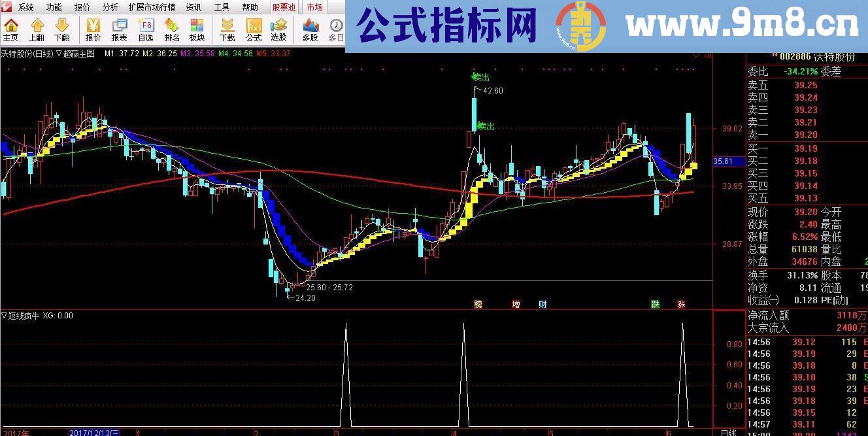Image resolution: width=868 pixels, height=436 pixels.
Task: Switch to the 市场 tab
Action: pyautogui.click(x=314, y=7)
